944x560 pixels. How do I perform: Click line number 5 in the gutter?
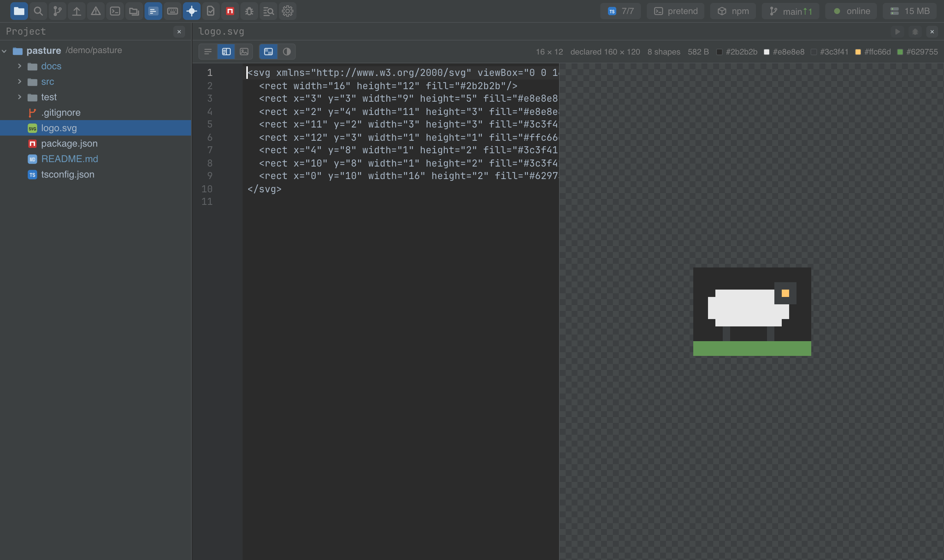pyautogui.click(x=209, y=125)
